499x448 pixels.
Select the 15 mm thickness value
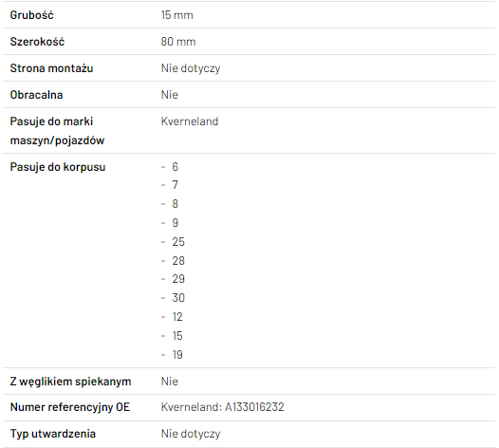177,15
